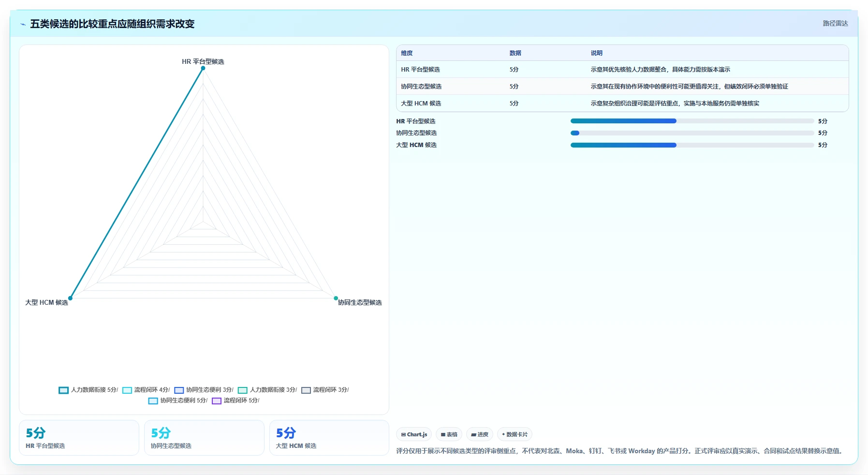Click the 协同生态型候选 progress bar

pyautogui.click(x=692, y=133)
